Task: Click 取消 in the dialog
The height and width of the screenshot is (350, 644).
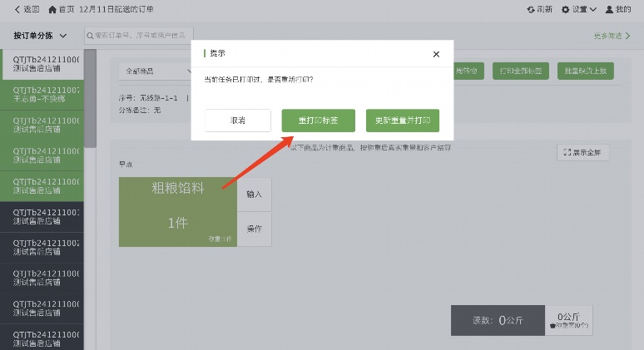Action: [x=238, y=121]
